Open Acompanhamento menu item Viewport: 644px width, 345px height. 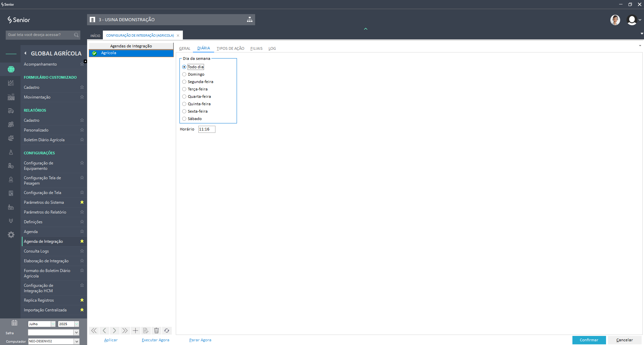pos(40,64)
